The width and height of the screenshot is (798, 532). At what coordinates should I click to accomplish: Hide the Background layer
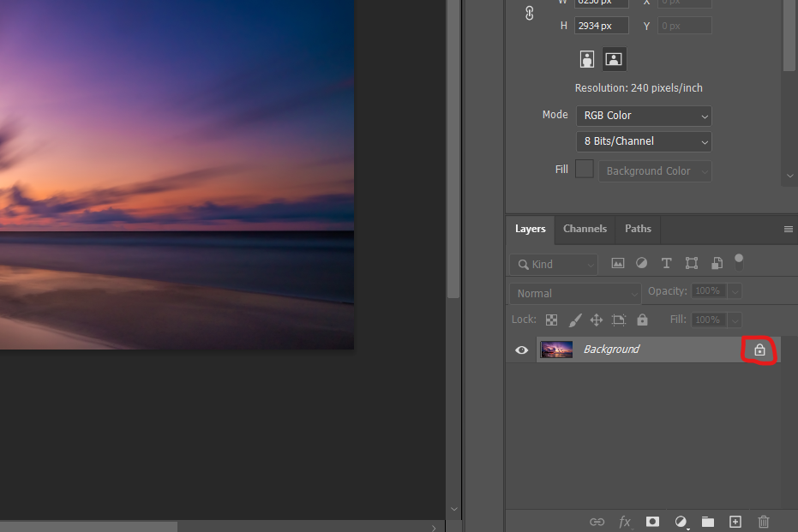point(521,349)
